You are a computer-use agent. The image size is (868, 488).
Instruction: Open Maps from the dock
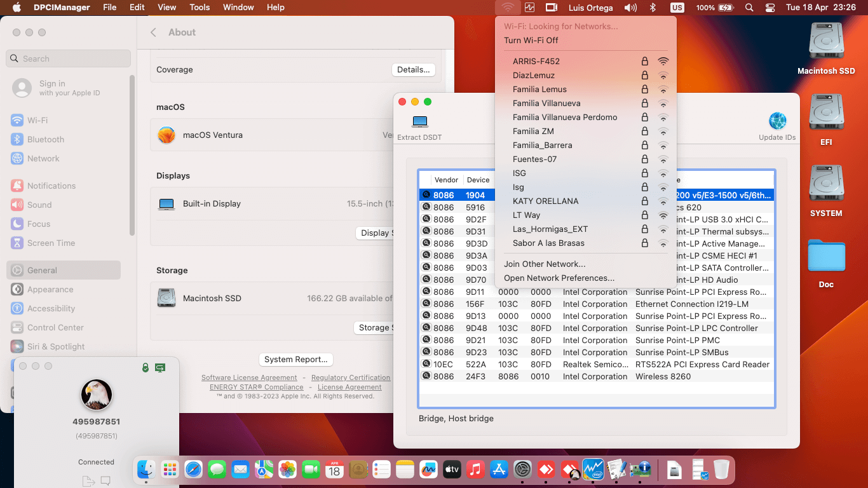[264, 470]
